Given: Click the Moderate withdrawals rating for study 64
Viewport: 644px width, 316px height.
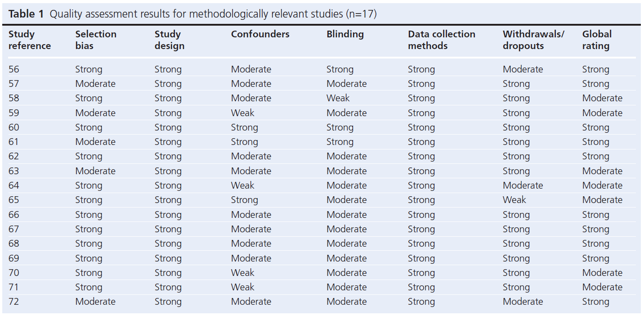Looking at the screenshot, I should click(523, 185).
